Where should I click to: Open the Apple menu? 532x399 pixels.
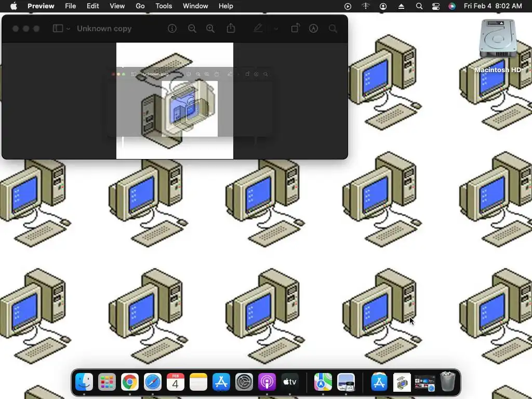[x=14, y=6]
